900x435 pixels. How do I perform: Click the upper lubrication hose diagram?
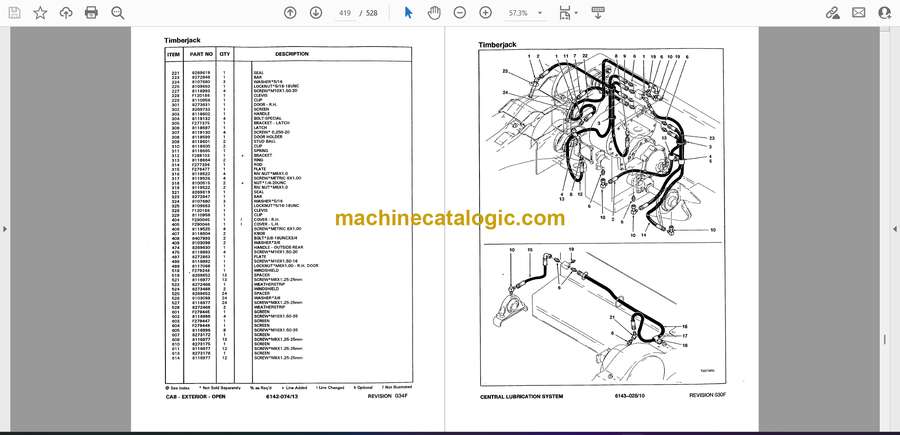(x=601, y=146)
